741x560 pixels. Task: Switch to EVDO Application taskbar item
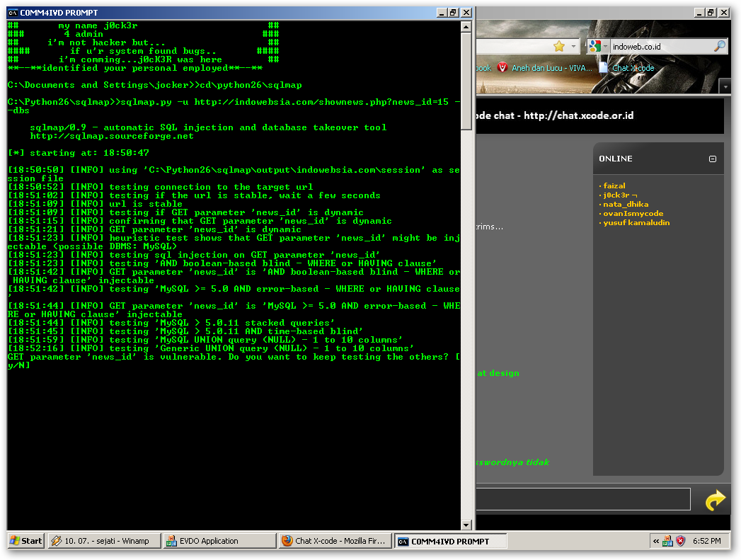219,541
